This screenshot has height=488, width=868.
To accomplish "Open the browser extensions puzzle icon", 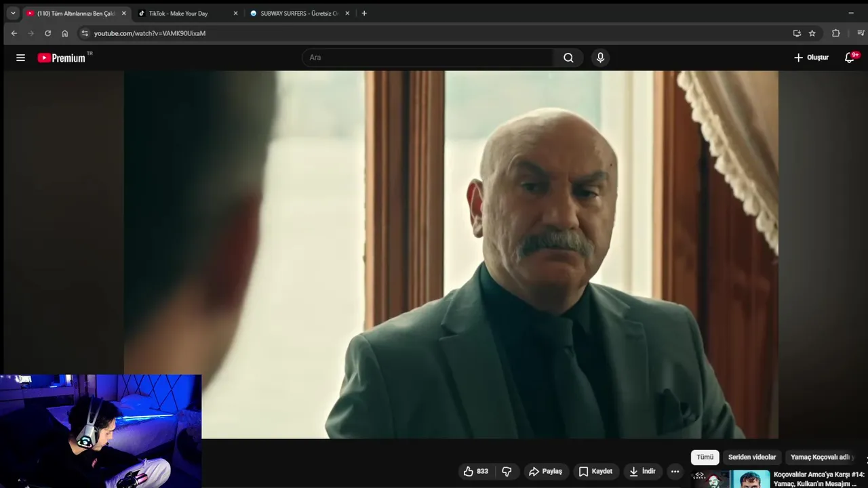I will [x=835, y=33].
